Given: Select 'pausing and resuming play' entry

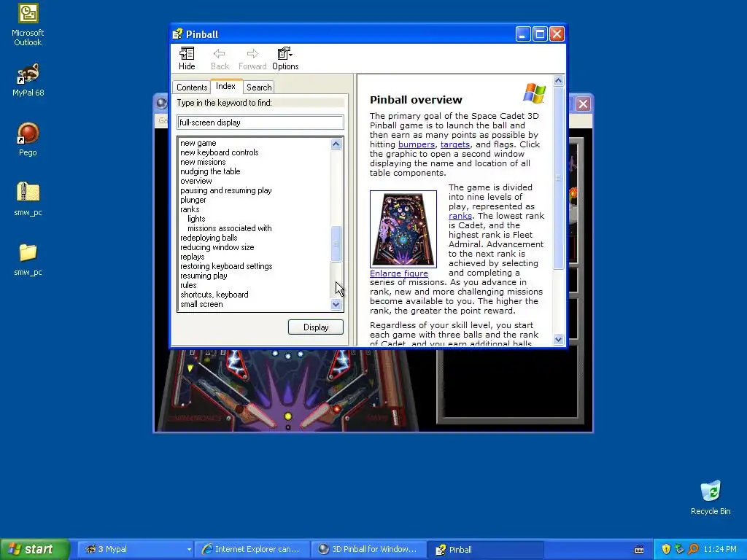Looking at the screenshot, I should click(x=226, y=190).
